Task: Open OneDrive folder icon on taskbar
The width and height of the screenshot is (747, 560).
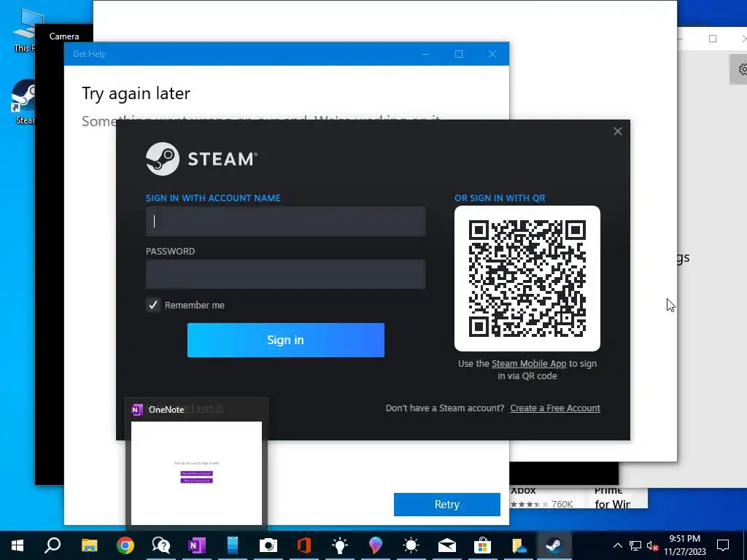Action: coord(519,545)
